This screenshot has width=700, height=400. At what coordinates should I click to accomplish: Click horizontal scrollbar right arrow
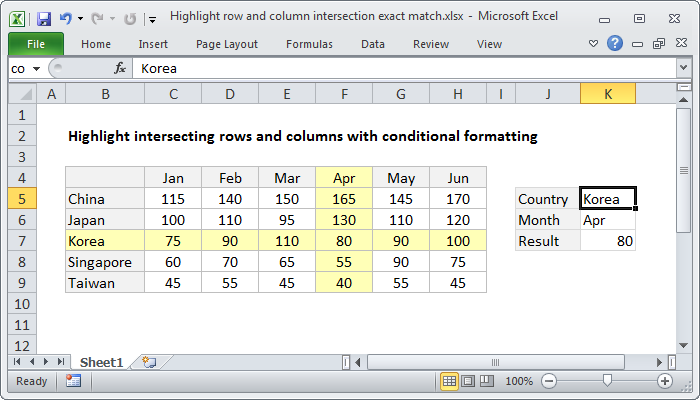pos(659,362)
